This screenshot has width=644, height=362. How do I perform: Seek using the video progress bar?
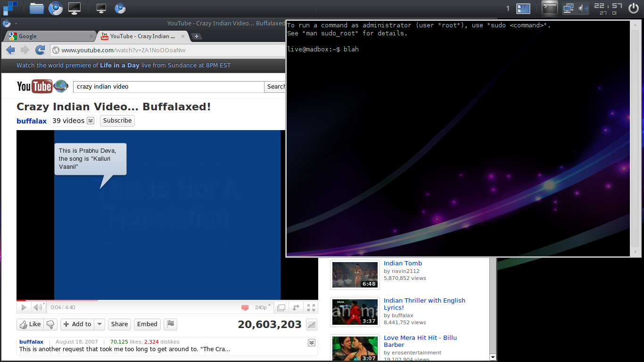[167, 300]
